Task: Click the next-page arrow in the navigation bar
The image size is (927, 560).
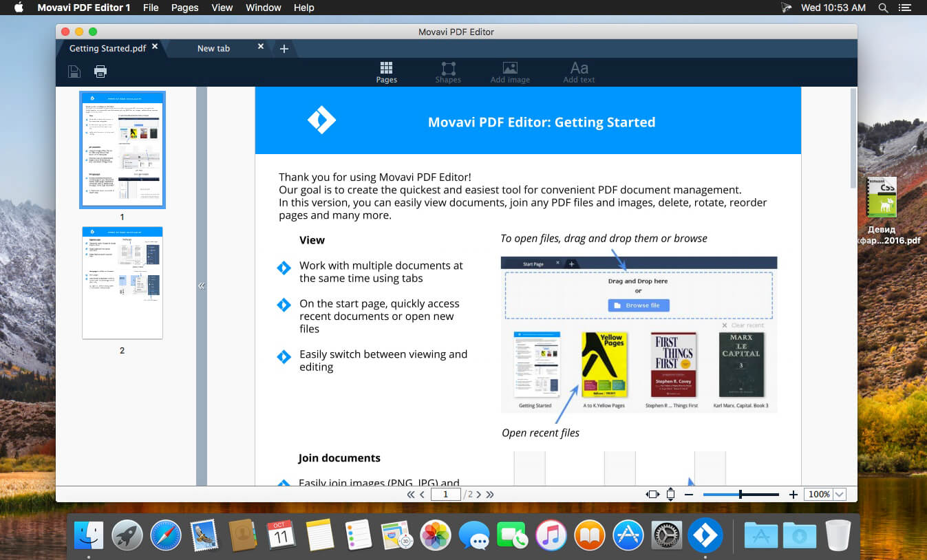Action: point(480,494)
